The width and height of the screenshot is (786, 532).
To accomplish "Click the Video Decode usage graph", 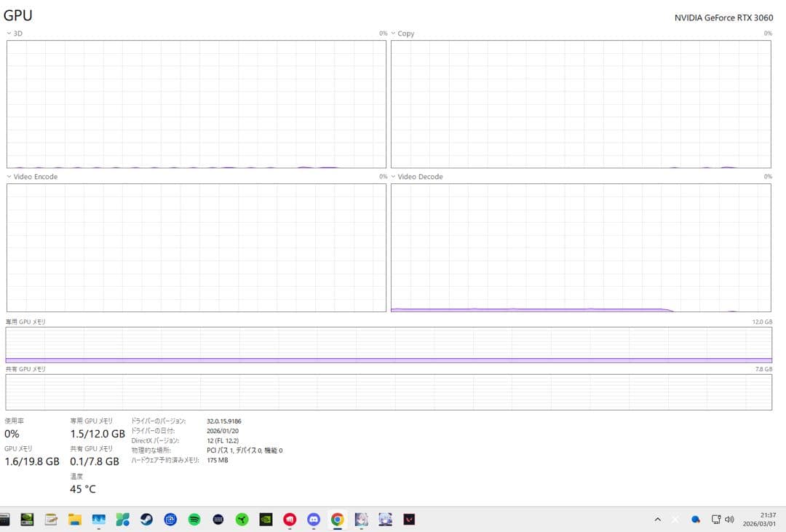I will click(581, 247).
